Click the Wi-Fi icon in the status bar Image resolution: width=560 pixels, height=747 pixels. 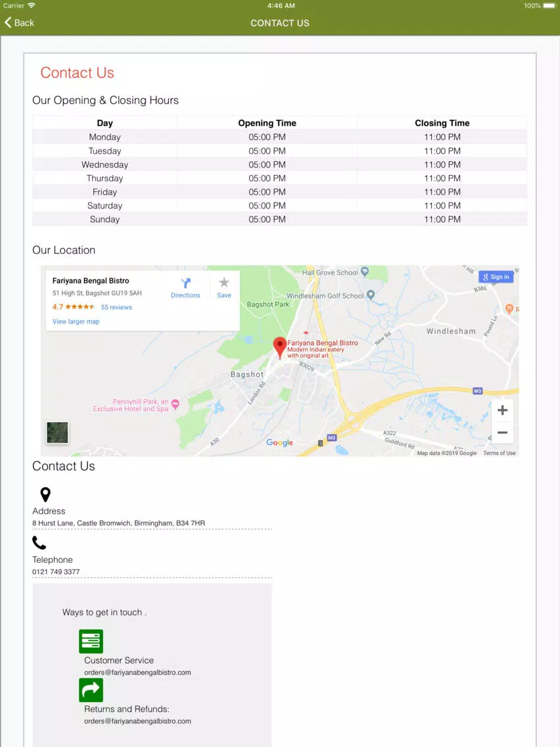pyautogui.click(x=32, y=5)
